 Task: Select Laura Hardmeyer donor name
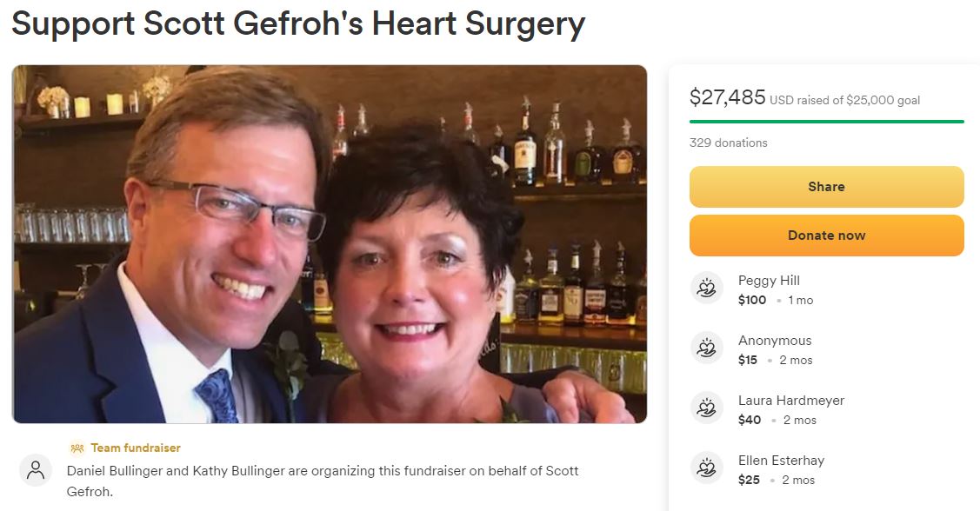pos(791,401)
